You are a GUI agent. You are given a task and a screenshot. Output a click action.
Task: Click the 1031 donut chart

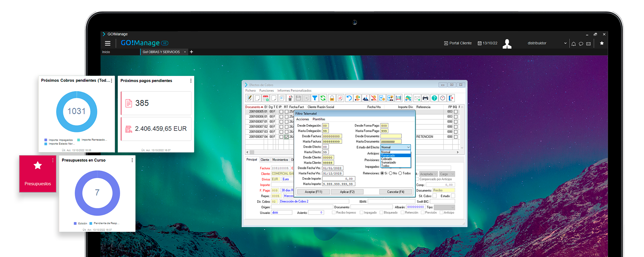[x=76, y=112]
